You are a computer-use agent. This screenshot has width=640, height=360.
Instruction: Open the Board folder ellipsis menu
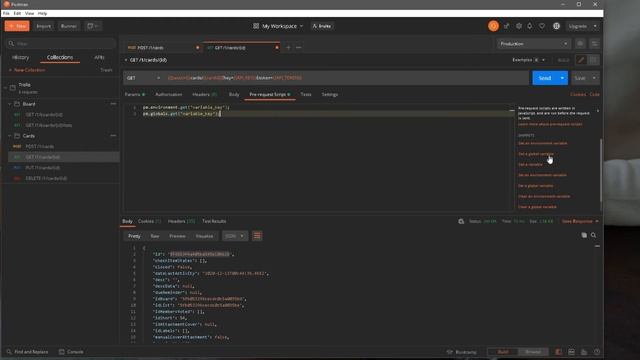(x=113, y=104)
